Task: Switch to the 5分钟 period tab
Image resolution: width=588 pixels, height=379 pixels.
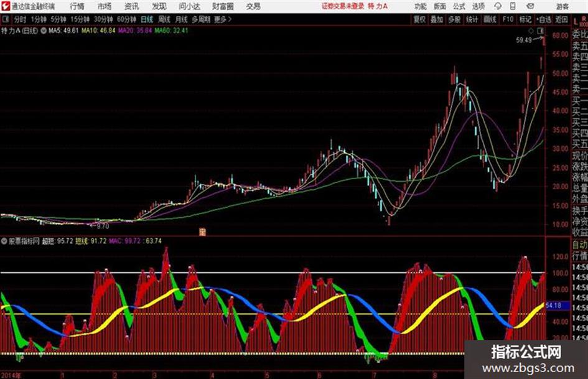Action: coord(58,19)
